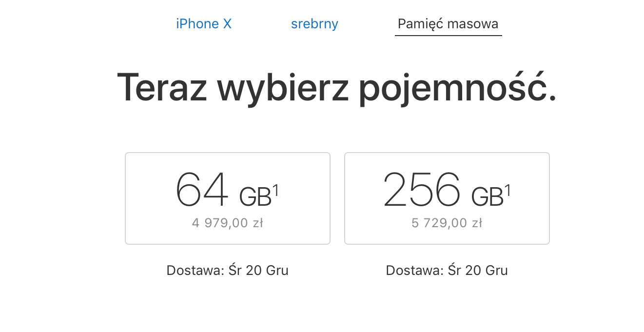644x332 pixels.
Task: Choose the 256 GB capacity option
Action: 447,198
